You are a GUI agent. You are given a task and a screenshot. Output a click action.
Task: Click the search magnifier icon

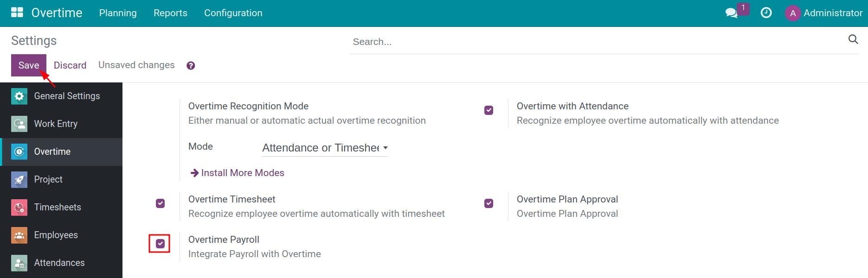pos(853,39)
